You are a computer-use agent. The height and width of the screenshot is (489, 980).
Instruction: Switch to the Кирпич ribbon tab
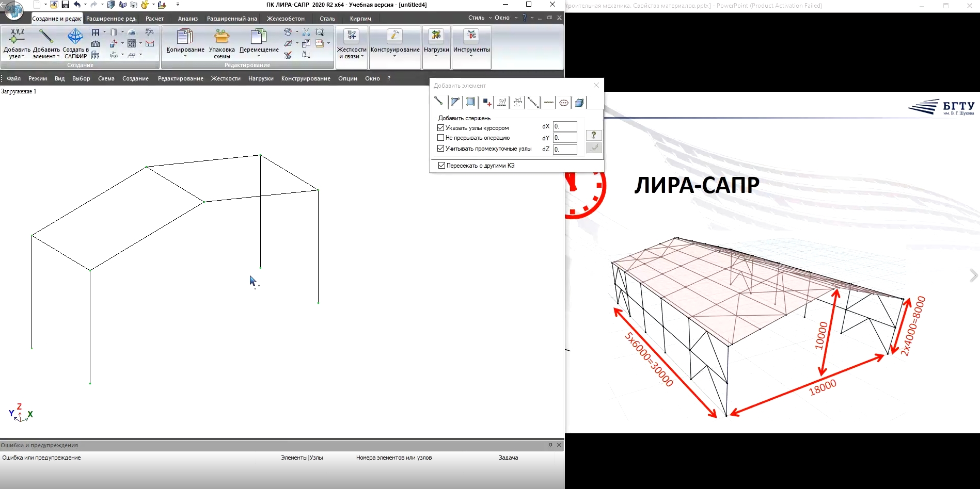click(x=360, y=19)
